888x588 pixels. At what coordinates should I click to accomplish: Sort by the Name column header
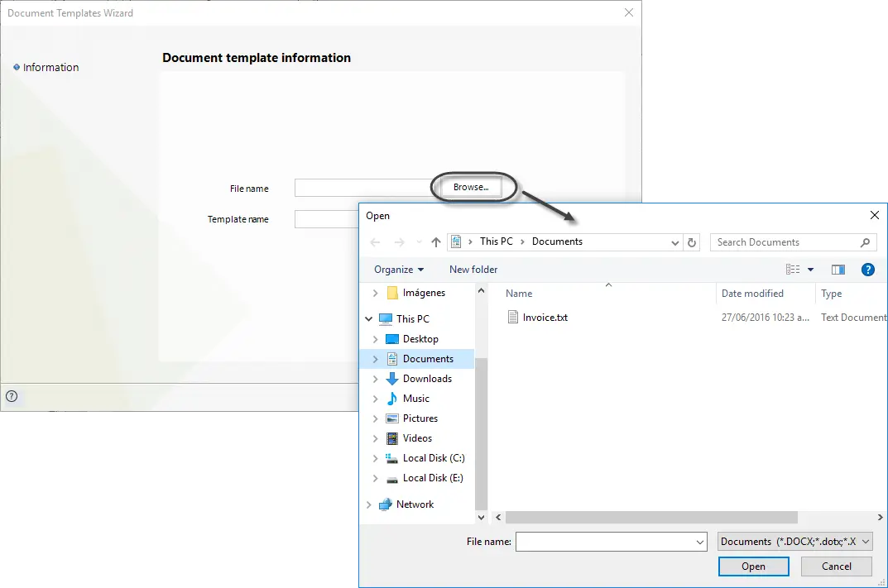pyautogui.click(x=519, y=293)
